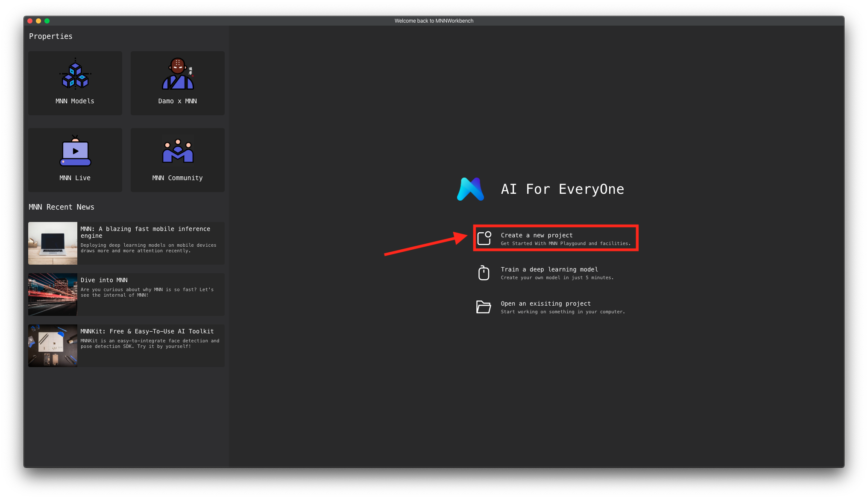Click the MNN Community people icon

(178, 151)
